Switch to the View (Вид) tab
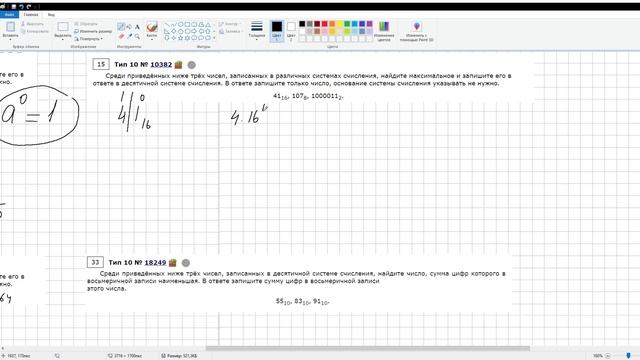Screen dimensions: 640x360 (x=51, y=15)
